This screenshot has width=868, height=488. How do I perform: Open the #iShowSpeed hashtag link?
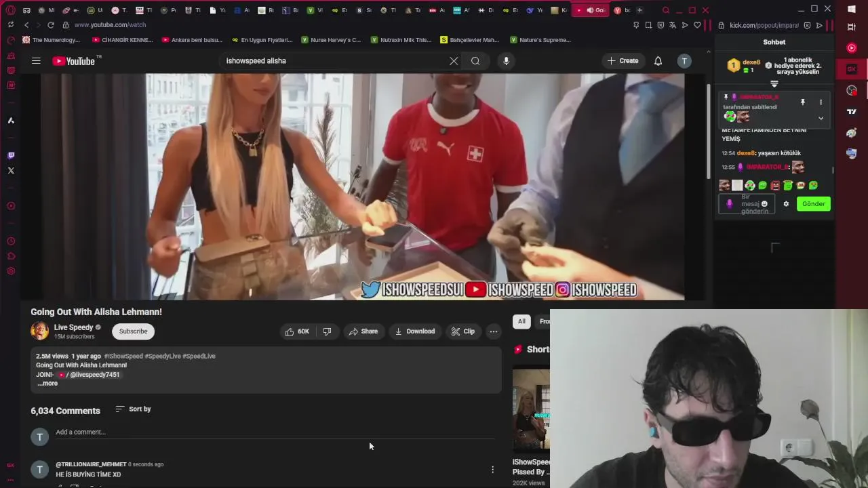[123, 356]
